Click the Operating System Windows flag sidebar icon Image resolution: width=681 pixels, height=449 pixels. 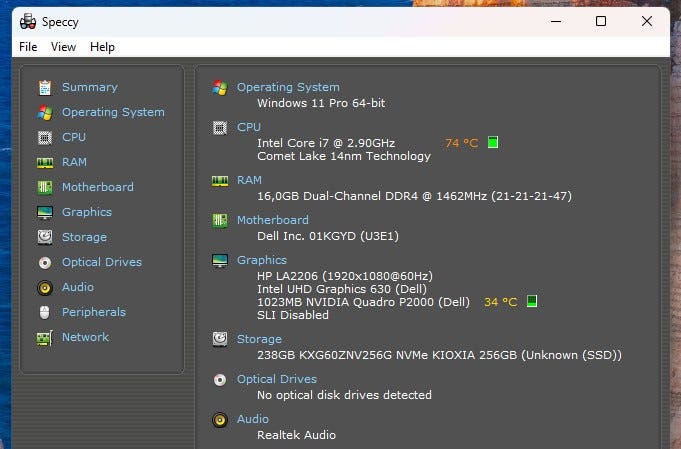[45, 113]
